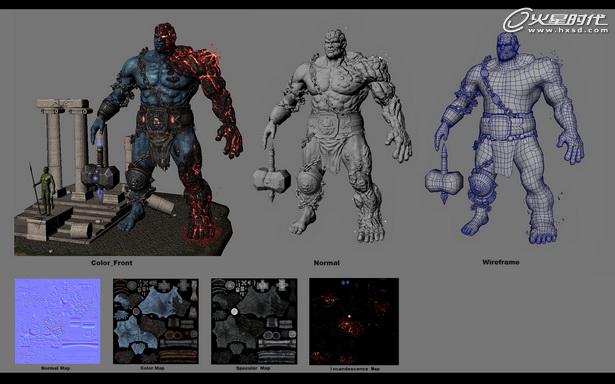Click the "Color Map" label

click(153, 368)
